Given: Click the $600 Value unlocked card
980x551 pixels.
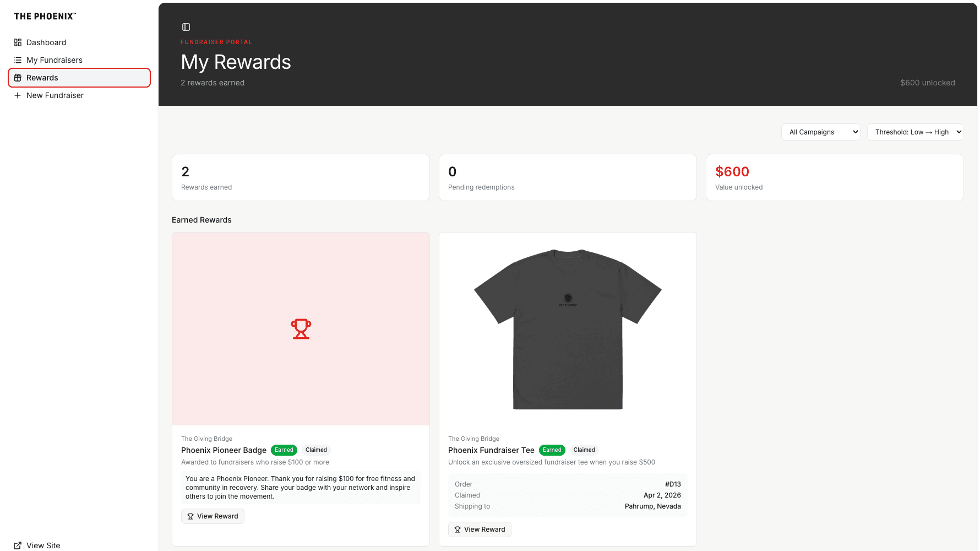Looking at the screenshot, I should click(834, 177).
